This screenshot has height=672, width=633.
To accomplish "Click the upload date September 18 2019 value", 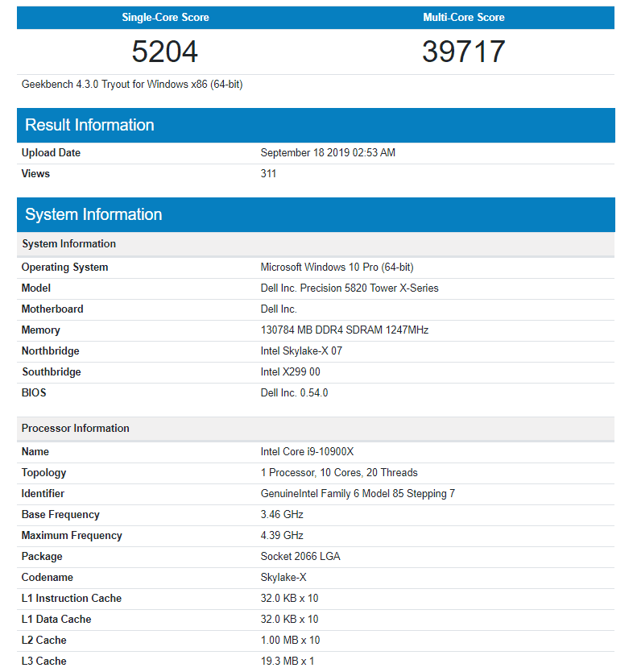I will [328, 153].
